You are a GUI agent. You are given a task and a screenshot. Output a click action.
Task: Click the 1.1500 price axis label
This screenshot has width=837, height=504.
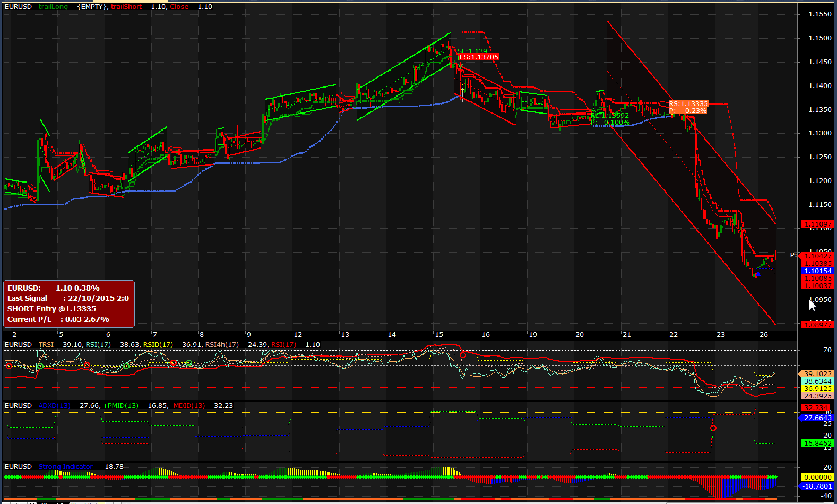pyautogui.click(x=820, y=38)
